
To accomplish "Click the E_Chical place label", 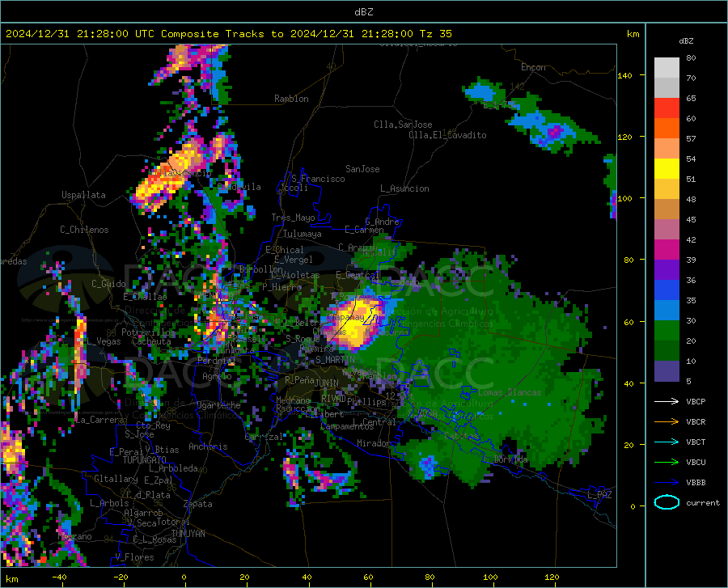I will (x=284, y=250).
